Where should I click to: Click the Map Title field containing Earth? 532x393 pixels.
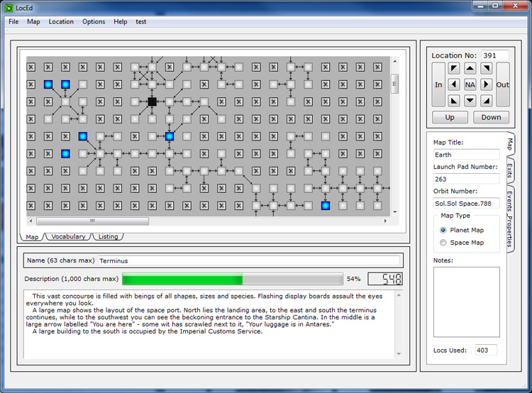point(467,155)
